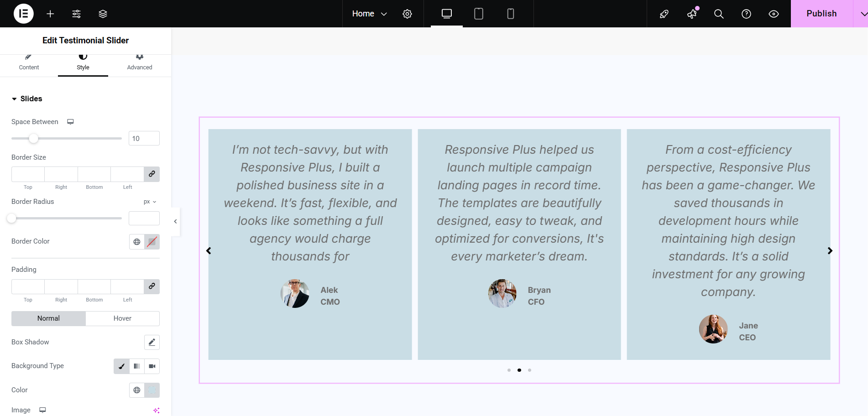Click Image AI sparkle icon
868x416 pixels.
point(156,411)
